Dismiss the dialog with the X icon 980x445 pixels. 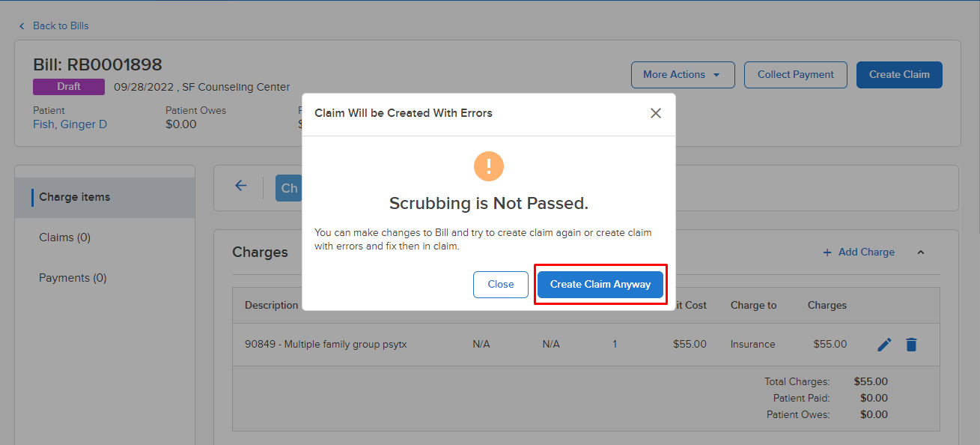pos(656,113)
